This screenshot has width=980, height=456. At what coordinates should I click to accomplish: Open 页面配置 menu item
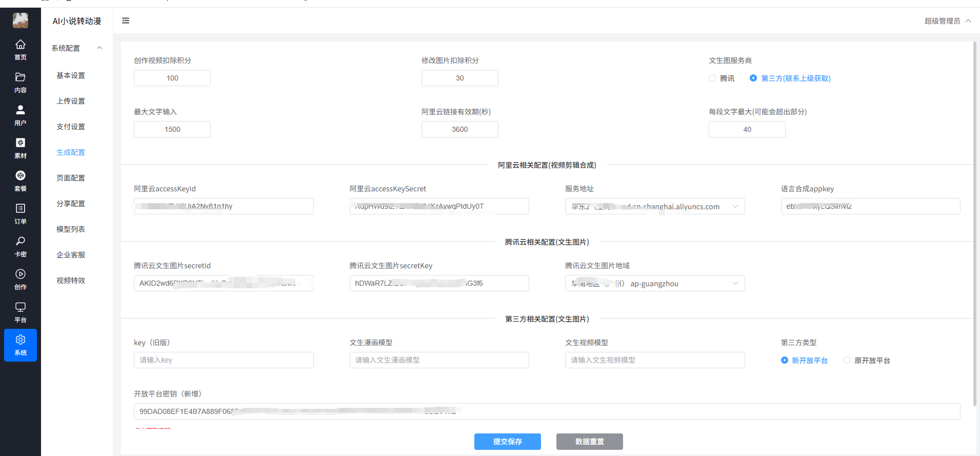click(x=71, y=178)
